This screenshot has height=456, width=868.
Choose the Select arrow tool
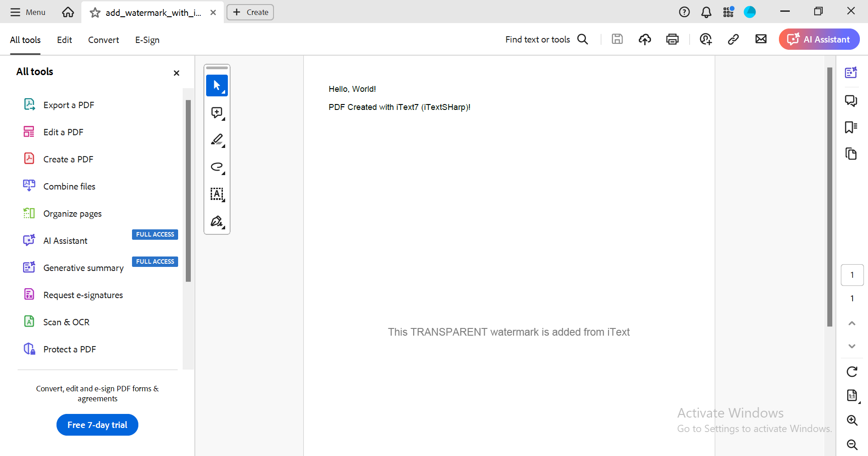tap(217, 85)
